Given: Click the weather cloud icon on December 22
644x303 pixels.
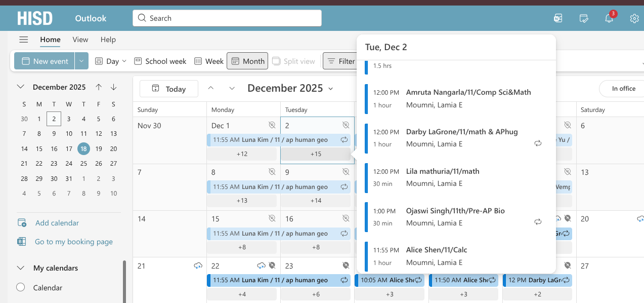Looking at the screenshot, I should coord(262,266).
